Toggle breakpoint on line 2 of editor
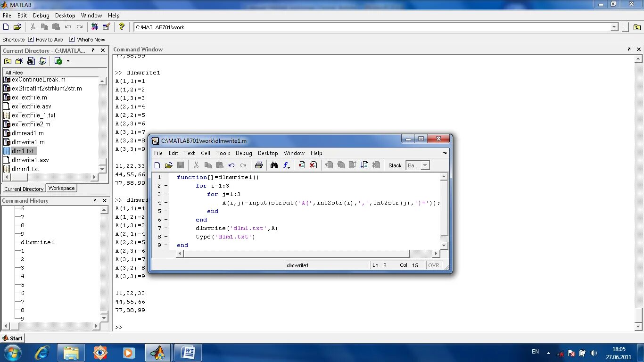Image resolution: width=644 pixels, height=362 pixels. (x=166, y=186)
